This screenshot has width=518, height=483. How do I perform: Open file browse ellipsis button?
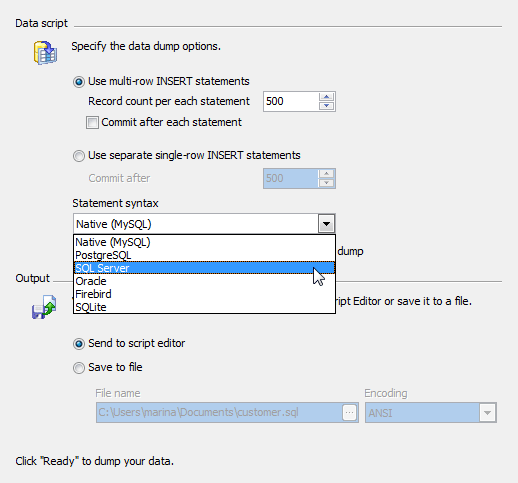349,413
